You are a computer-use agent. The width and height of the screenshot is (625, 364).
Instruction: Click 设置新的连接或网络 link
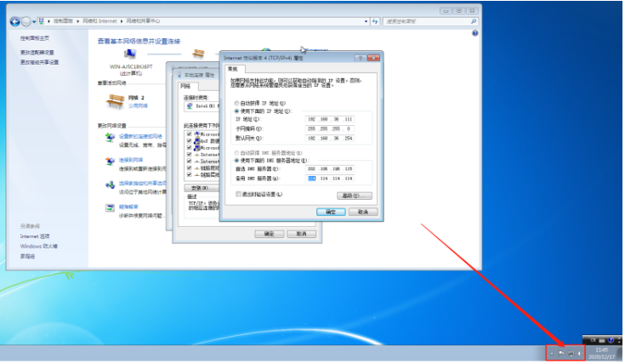[140, 136]
